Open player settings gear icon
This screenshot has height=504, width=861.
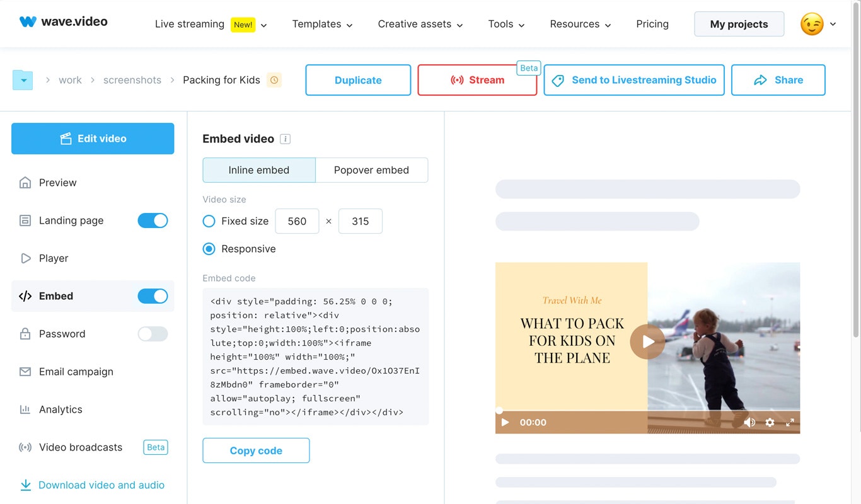[x=770, y=423]
